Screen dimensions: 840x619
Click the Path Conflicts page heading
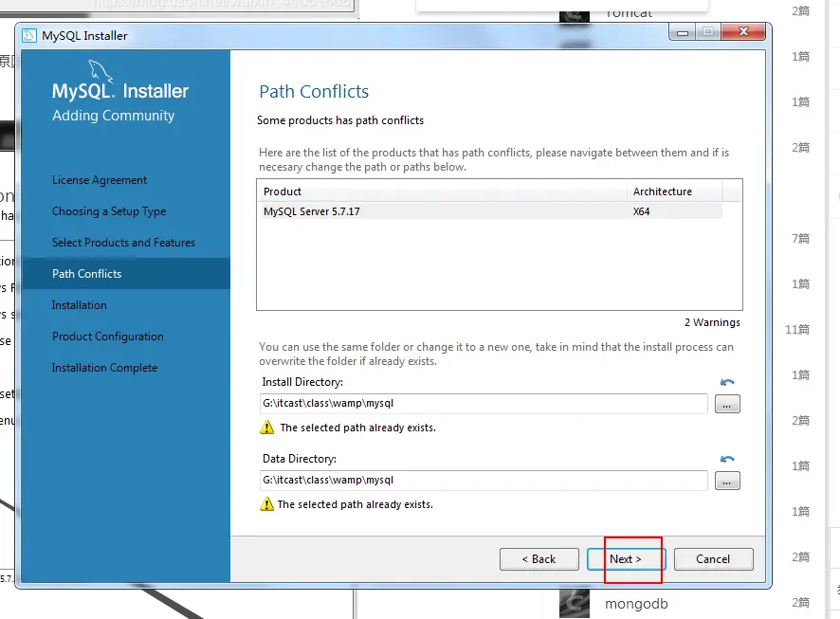pyautogui.click(x=314, y=92)
